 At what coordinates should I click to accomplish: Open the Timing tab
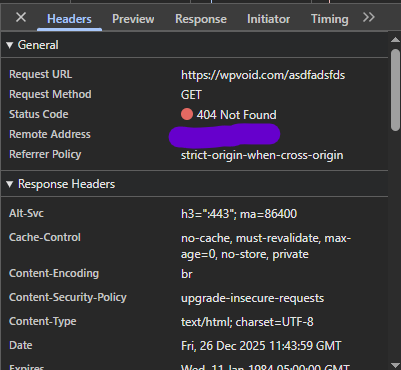coord(330,19)
